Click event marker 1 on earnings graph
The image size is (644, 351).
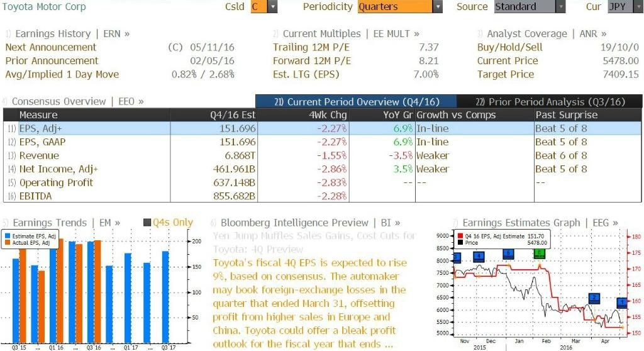(x=622, y=303)
